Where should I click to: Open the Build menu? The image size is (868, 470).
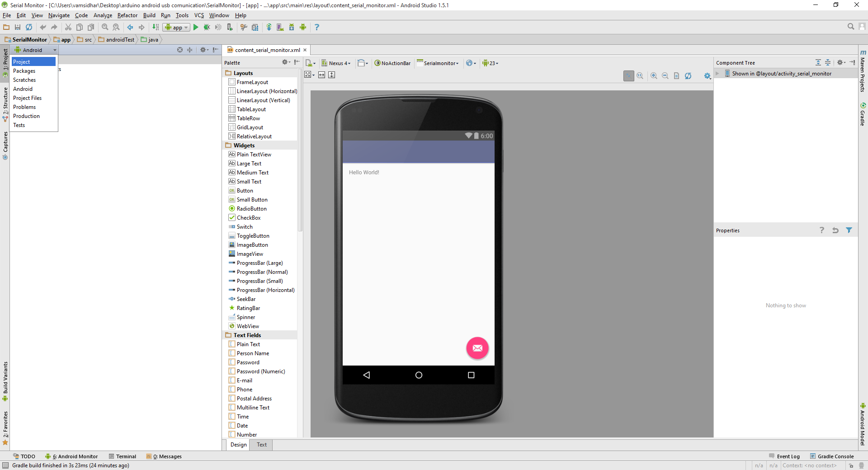coord(149,15)
